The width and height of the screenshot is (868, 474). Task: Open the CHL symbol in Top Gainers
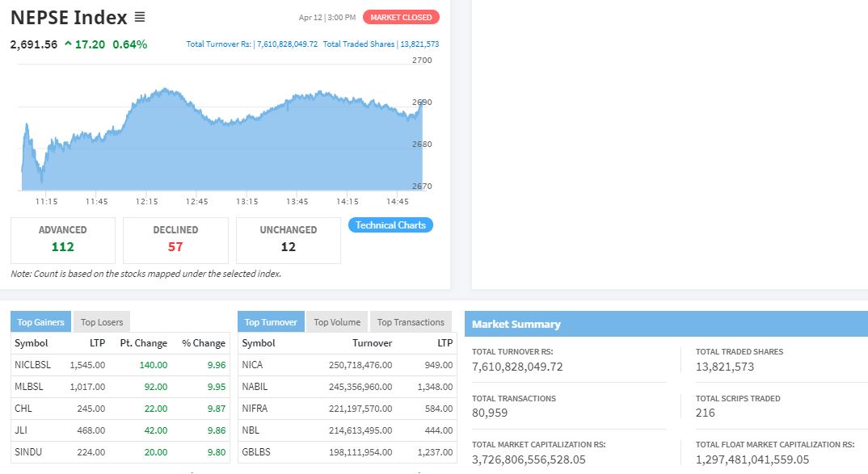point(23,408)
